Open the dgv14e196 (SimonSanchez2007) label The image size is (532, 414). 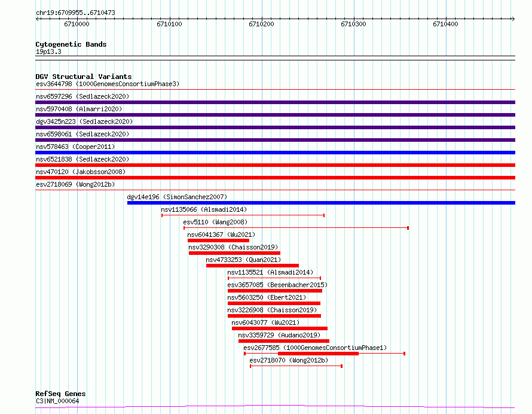tap(177, 197)
